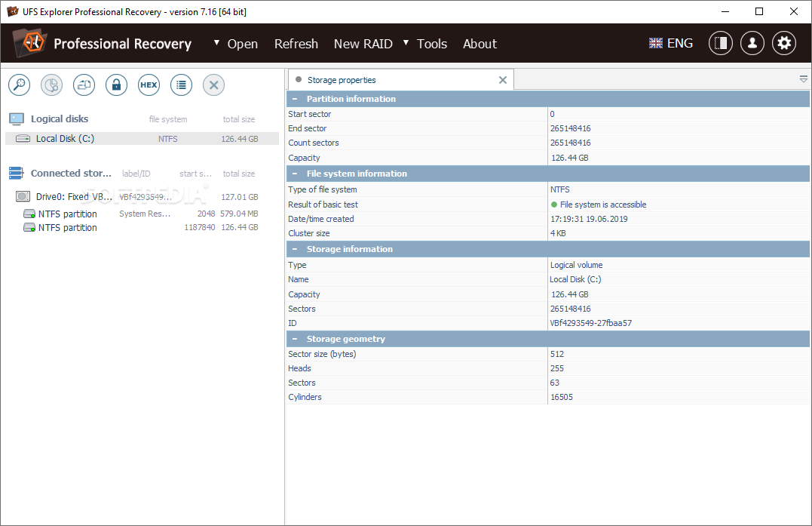Collapse the File system information section
Image resolution: width=812 pixels, height=526 pixels.
(x=295, y=174)
